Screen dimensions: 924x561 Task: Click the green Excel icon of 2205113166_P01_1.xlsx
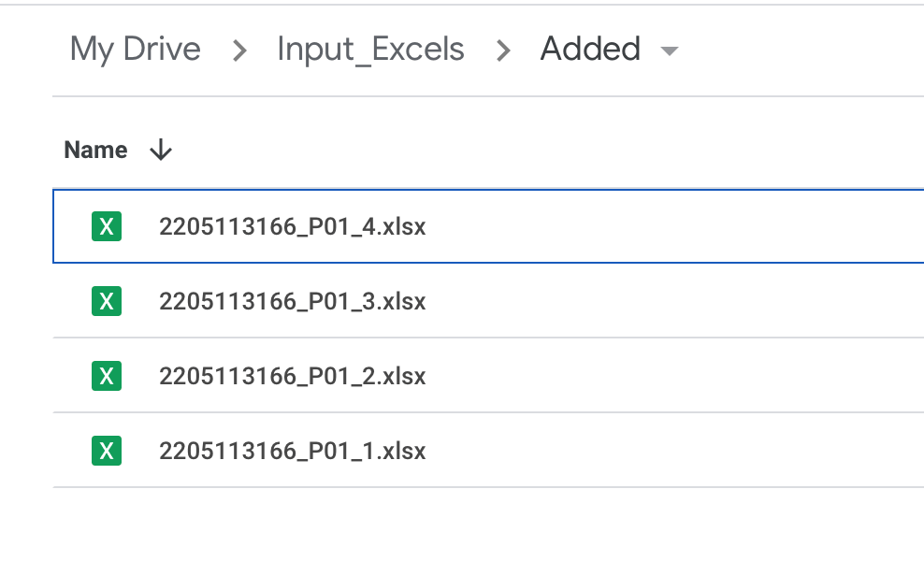pyautogui.click(x=107, y=451)
